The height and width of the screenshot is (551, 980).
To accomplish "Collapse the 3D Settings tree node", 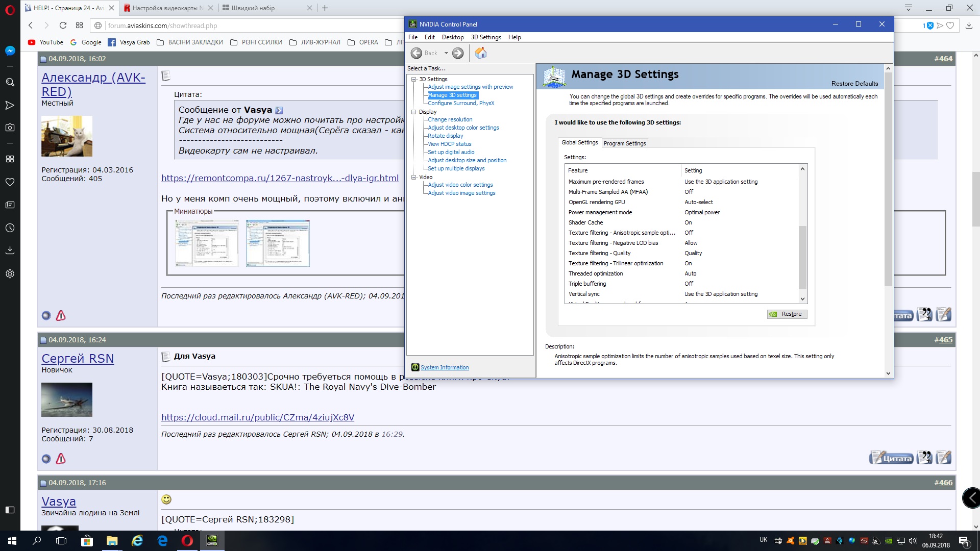I will click(414, 79).
